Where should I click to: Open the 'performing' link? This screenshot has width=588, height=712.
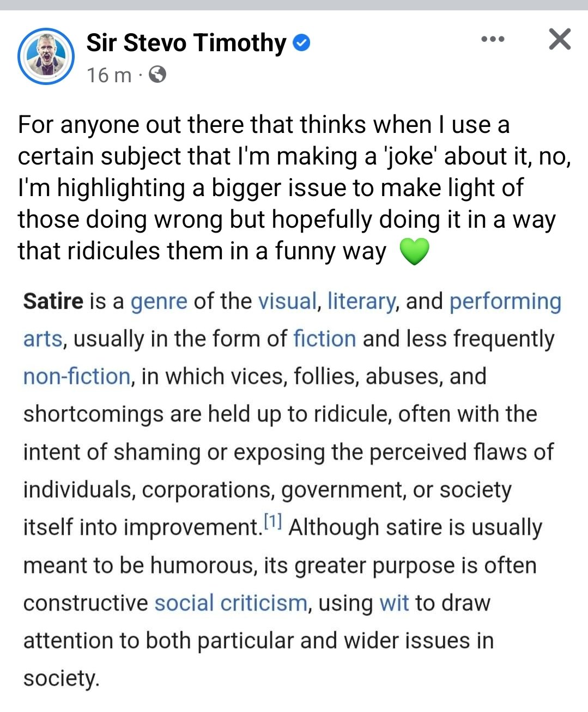(x=505, y=301)
